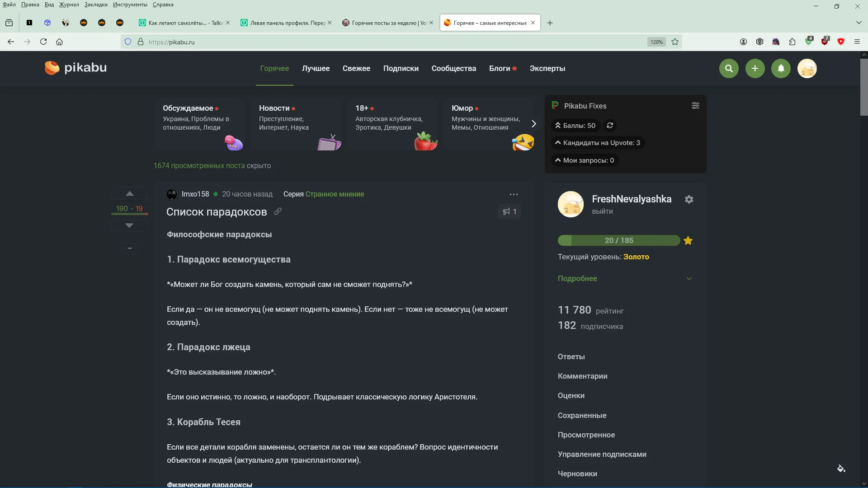868x488 pixels.
Task: Expand Мои запросы: 0
Action: click(585, 160)
